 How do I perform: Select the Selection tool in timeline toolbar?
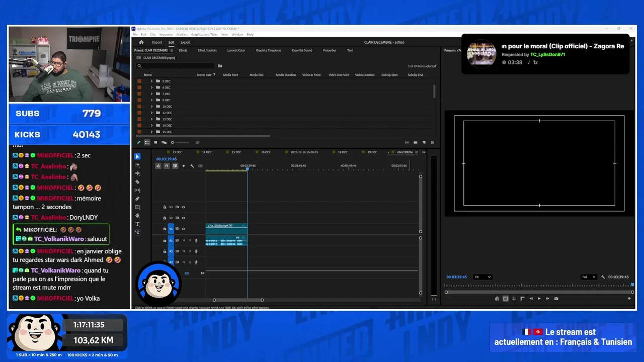(x=137, y=156)
